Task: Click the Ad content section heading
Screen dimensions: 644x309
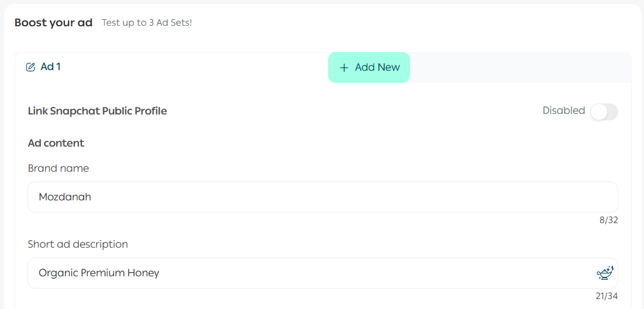Action: [x=56, y=143]
